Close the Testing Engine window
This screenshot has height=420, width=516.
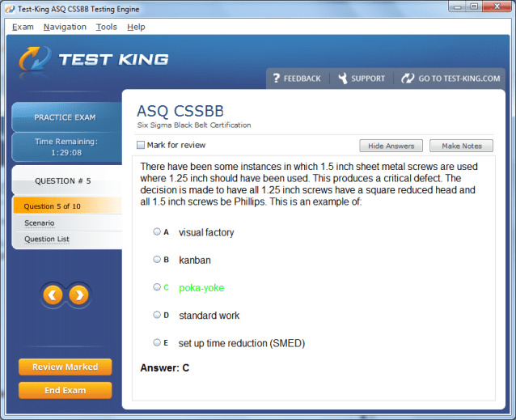click(497, 6)
